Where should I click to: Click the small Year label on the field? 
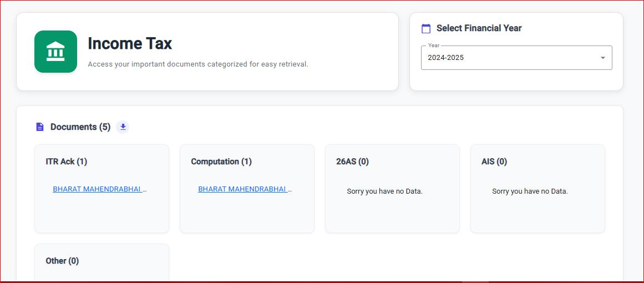[x=434, y=46]
